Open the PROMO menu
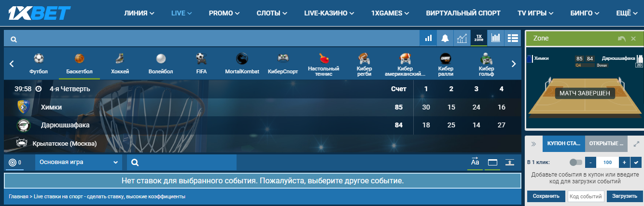 (x=224, y=13)
